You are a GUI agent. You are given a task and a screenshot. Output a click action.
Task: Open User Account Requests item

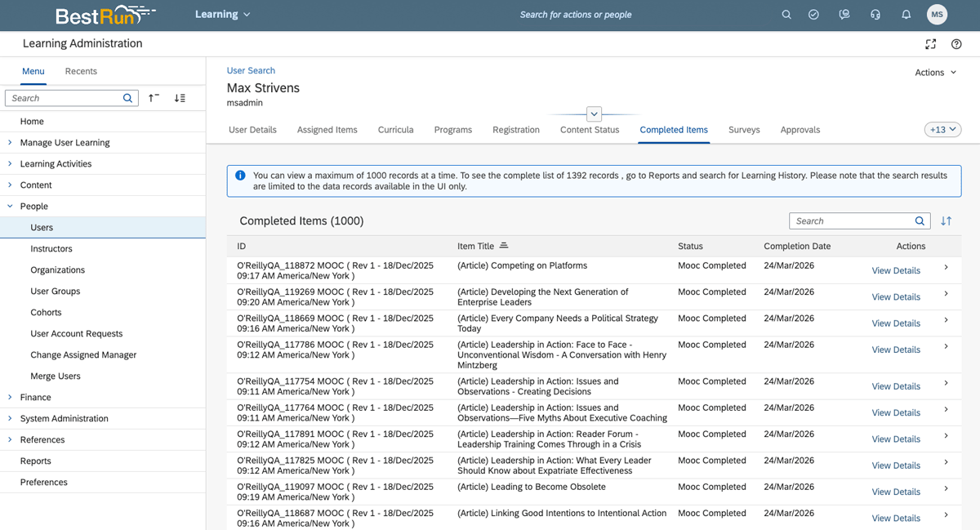[77, 333]
